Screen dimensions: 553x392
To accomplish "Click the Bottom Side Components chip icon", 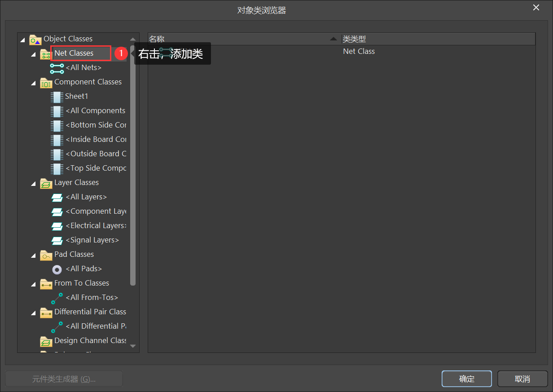I will tap(57, 126).
